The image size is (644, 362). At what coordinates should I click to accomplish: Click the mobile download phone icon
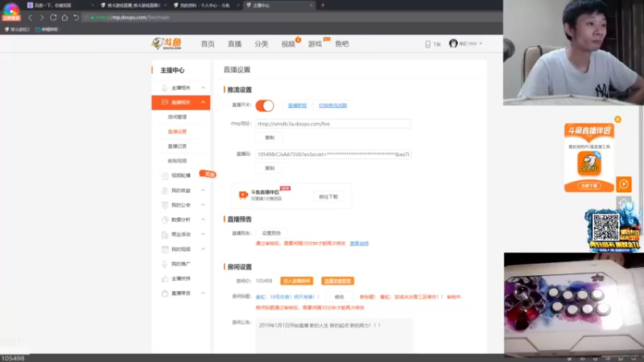coord(427,44)
